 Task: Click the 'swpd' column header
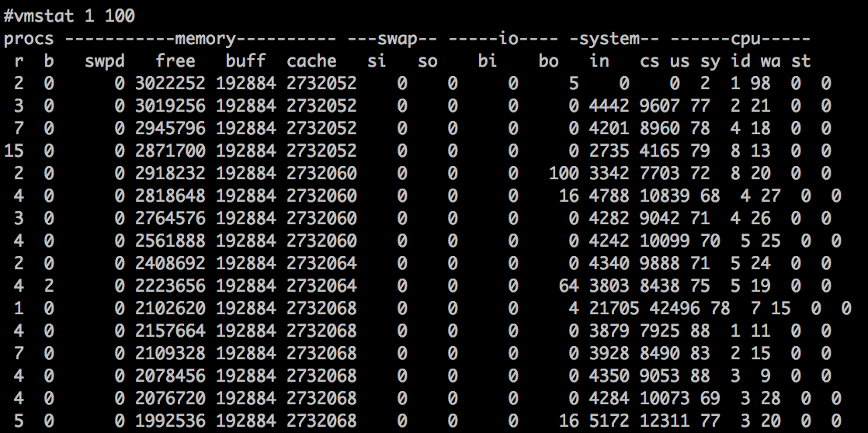104,61
